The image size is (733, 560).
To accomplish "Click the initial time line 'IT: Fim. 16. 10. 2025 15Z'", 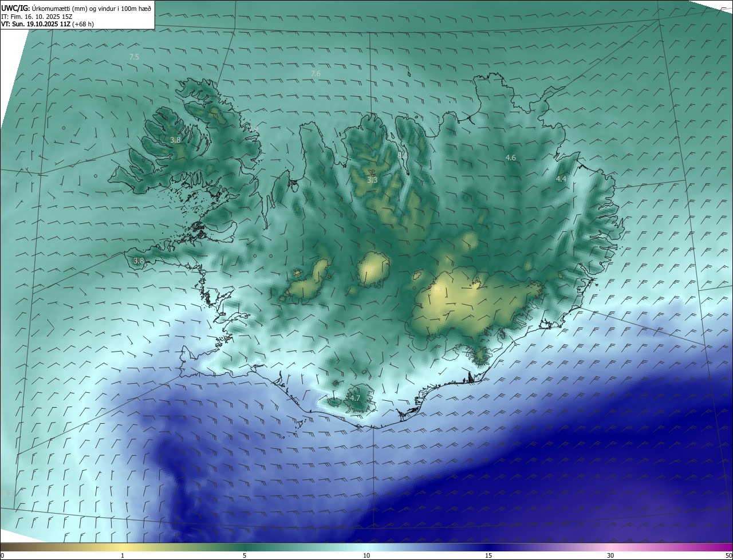I will coord(37,17).
